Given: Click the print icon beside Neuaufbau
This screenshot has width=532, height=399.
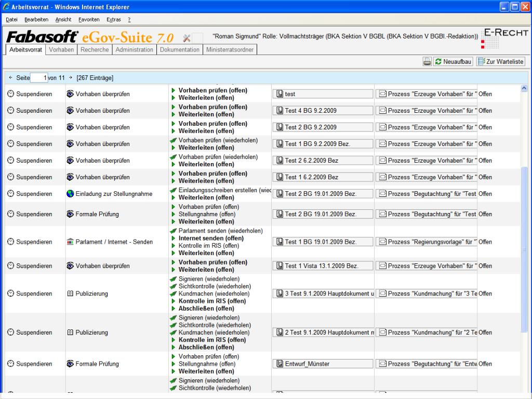Looking at the screenshot, I should (427, 61).
